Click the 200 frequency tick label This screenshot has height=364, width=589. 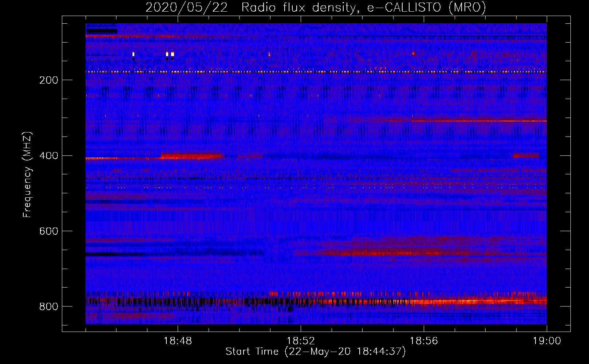point(49,80)
